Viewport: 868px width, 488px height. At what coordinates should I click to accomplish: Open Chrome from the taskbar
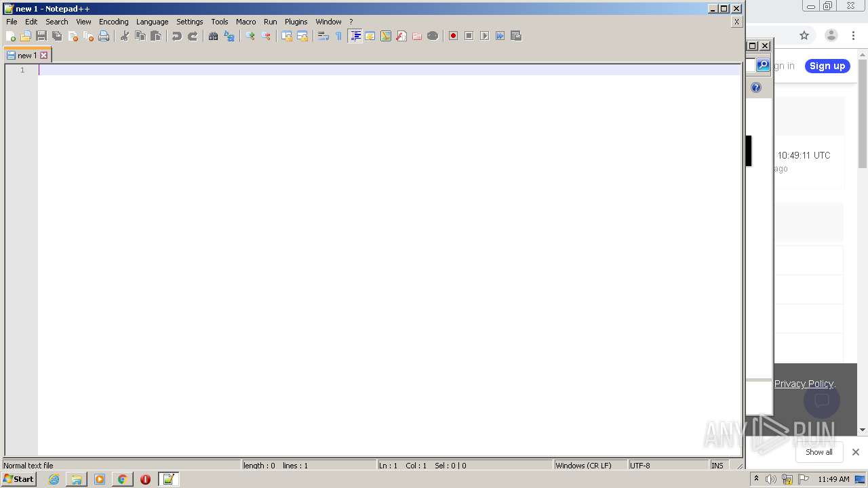(x=122, y=479)
